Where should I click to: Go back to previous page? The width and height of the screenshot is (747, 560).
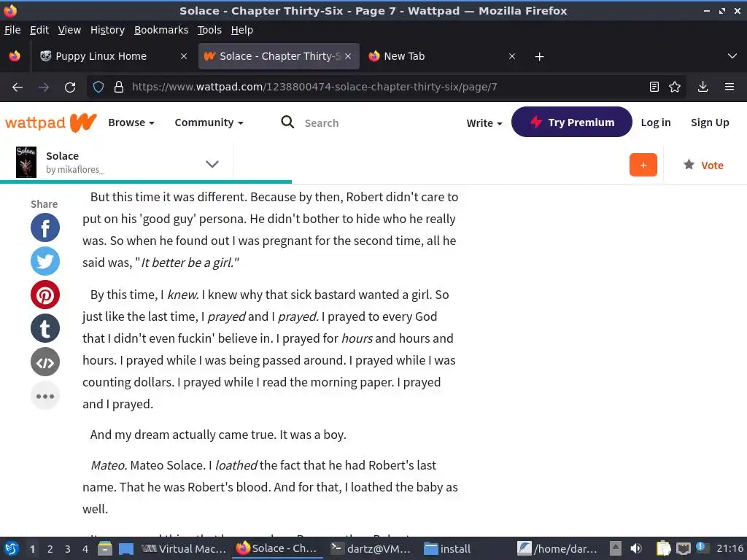tap(18, 87)
